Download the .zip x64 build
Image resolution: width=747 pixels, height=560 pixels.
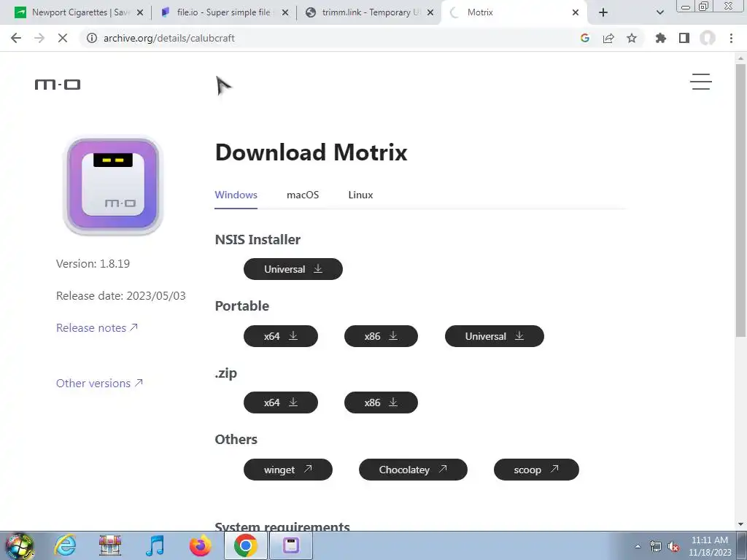click(281, 402)
